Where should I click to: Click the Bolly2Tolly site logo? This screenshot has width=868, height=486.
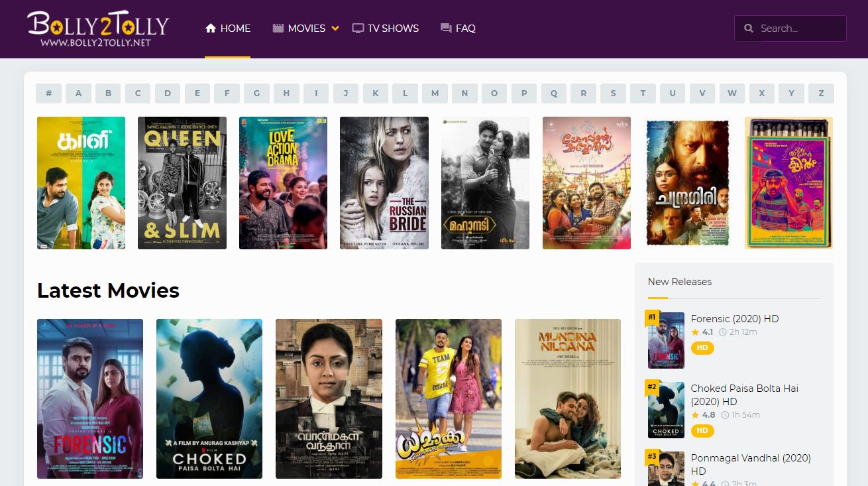(x=97, y=29)
